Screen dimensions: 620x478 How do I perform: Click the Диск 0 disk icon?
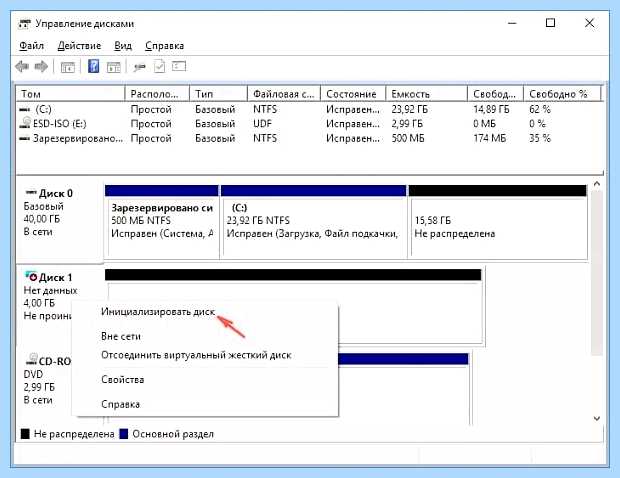[x=31, y=193]
